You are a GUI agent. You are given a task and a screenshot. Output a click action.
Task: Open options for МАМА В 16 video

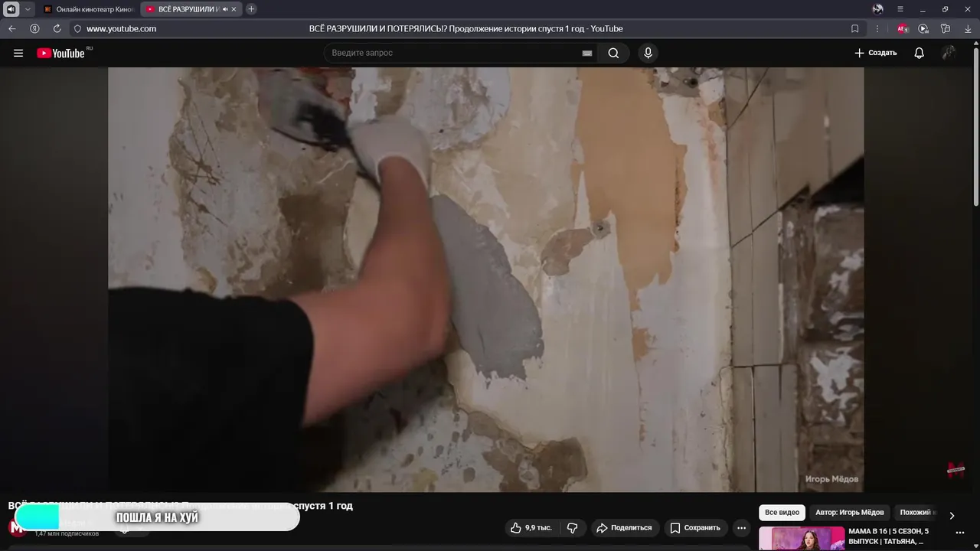(960, 533)
